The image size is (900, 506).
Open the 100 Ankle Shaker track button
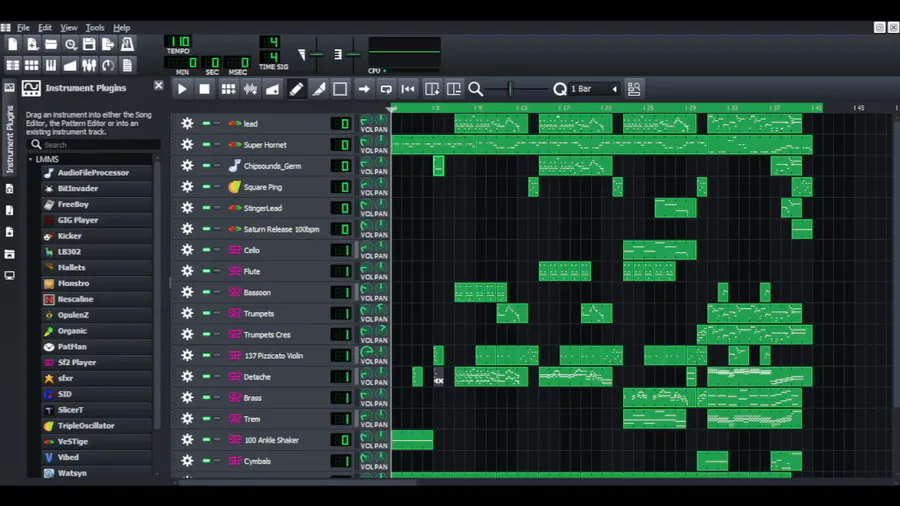[277, 440]
